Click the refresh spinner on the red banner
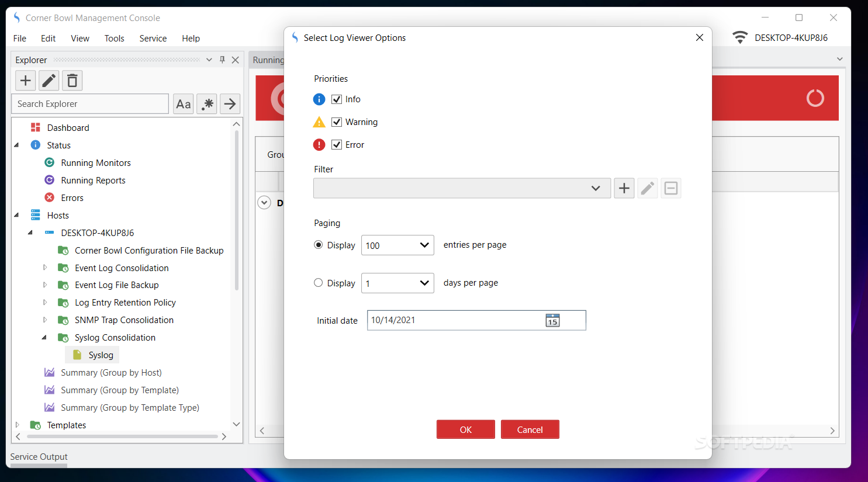868x482 pixels. pyautogui.click(x=815, y=98)
